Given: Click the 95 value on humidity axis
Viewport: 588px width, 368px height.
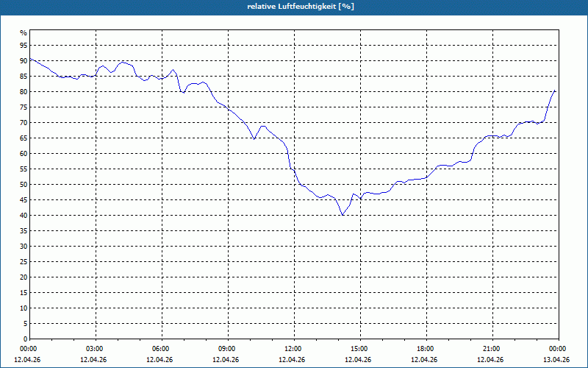Looking at the screenshot, I should tap(24, 46).
